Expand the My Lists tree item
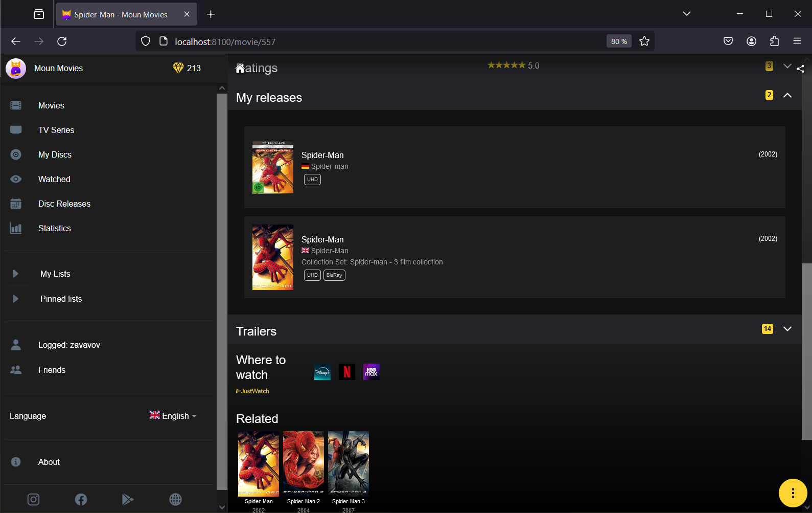The width and height of the screenshot is (812, 513). (x=16, y=274)
